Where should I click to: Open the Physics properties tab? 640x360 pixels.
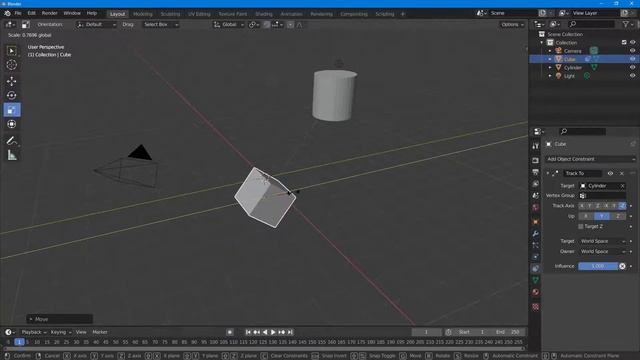click(536, 257)
